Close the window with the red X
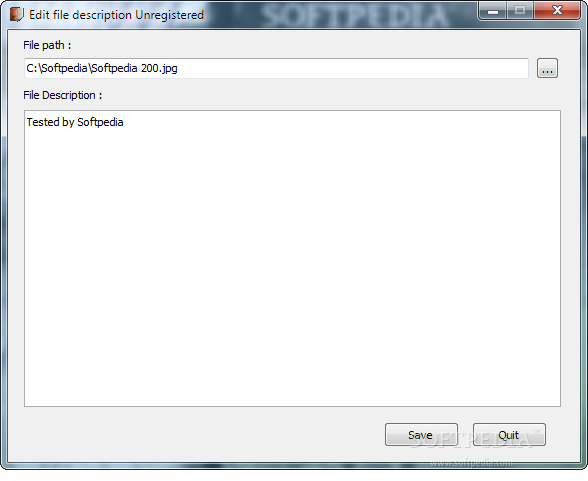Viewport: 588px width, 481px height. point(557,11)
